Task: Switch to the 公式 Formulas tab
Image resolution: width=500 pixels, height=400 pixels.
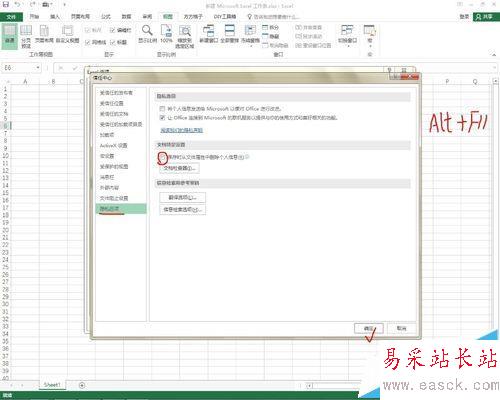Action: 106,17
